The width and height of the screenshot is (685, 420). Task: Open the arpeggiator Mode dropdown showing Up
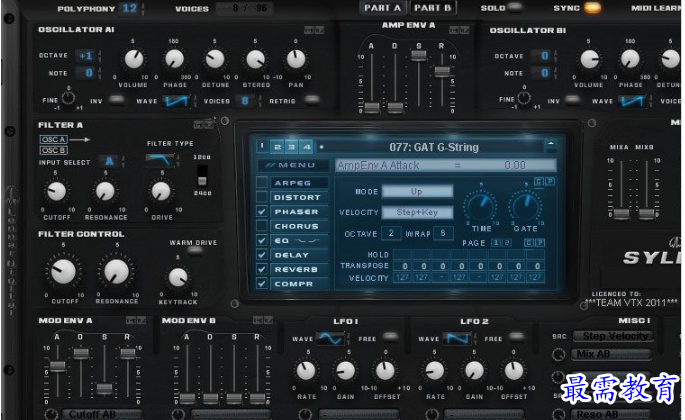coord(417,190)
